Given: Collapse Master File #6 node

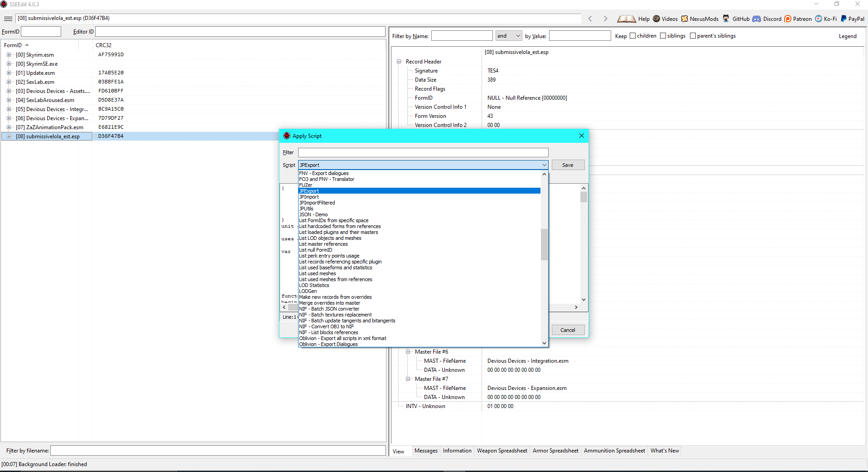Looking at the screenshot, I should [x=408, y=352].
